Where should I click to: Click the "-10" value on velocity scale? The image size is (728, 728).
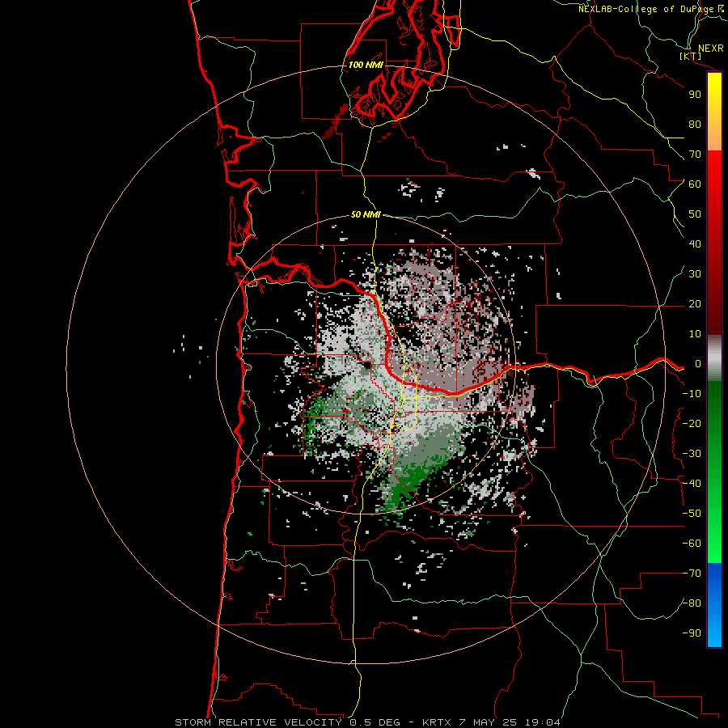692,394
